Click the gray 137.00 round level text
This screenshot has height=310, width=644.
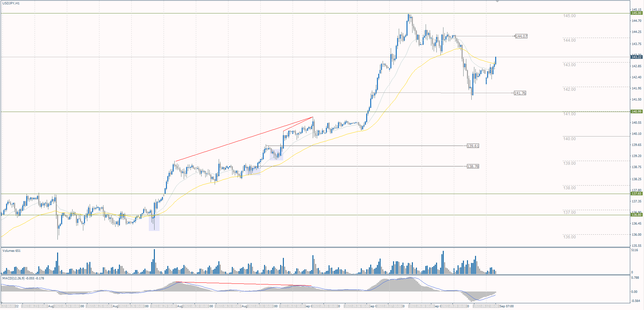coord(569,212)
